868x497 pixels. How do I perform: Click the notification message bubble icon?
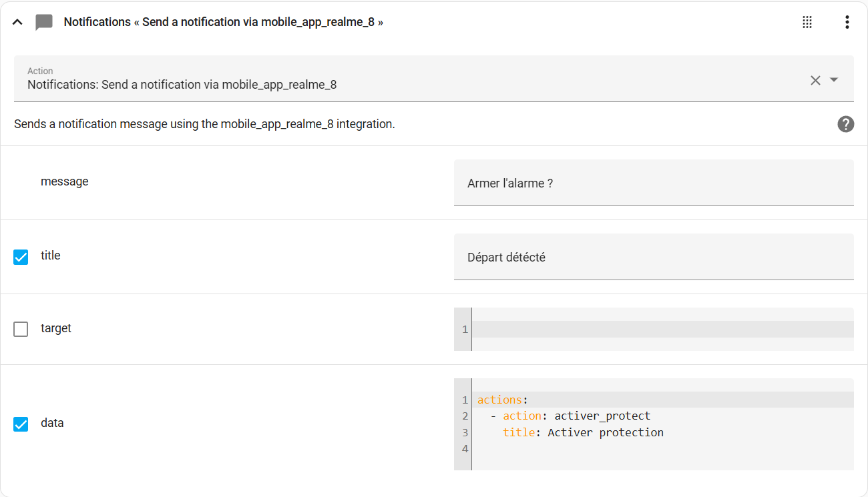coord(44,23)
